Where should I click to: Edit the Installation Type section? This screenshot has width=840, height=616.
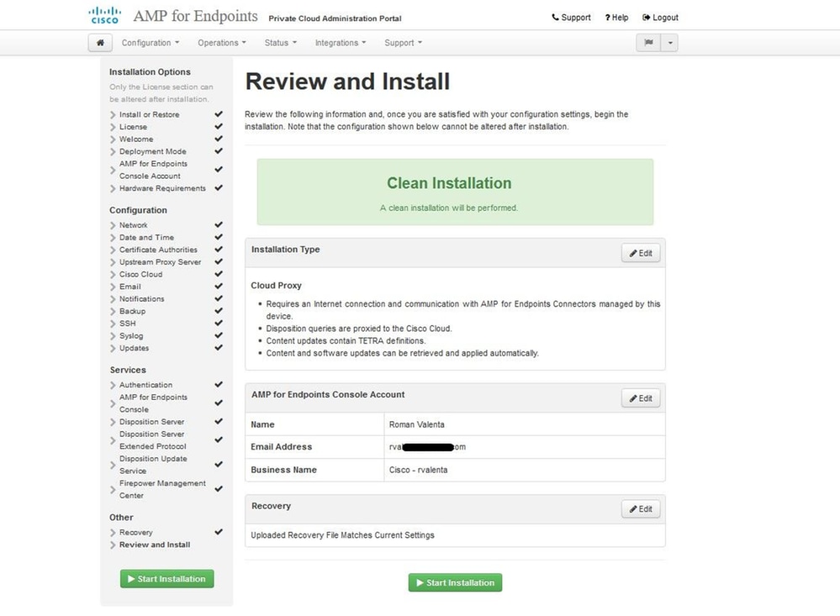pos(641,253)
